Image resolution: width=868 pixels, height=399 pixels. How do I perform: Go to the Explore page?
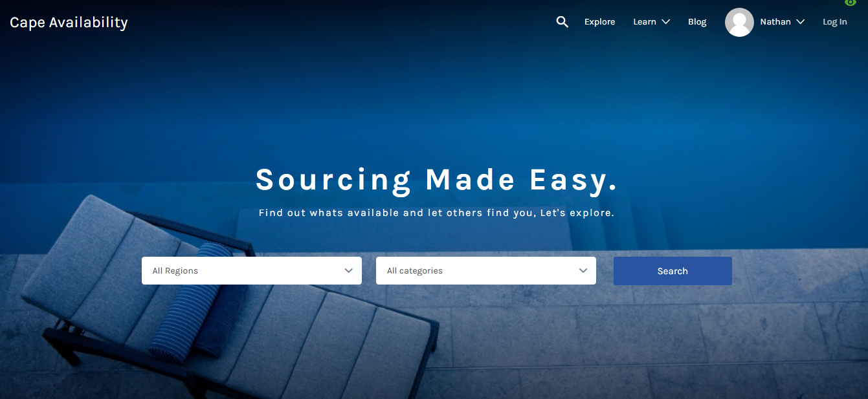click(599, 22)
